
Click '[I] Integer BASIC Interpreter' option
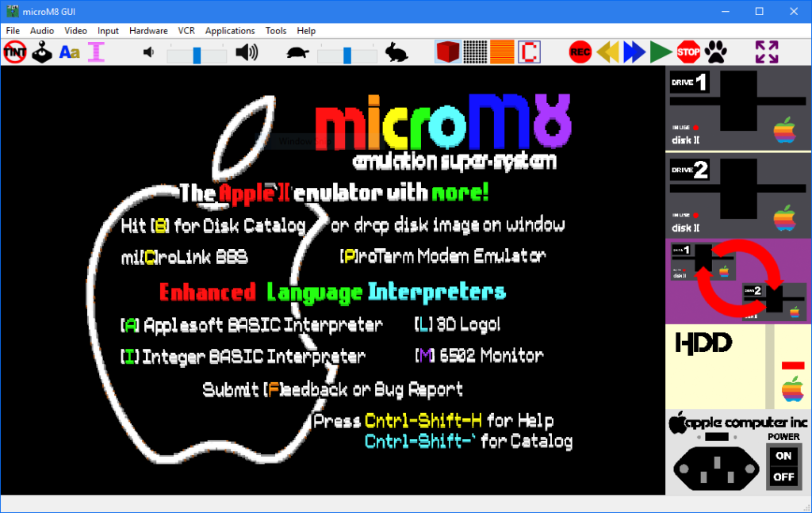pyautogui.click(x=243, y=357)
